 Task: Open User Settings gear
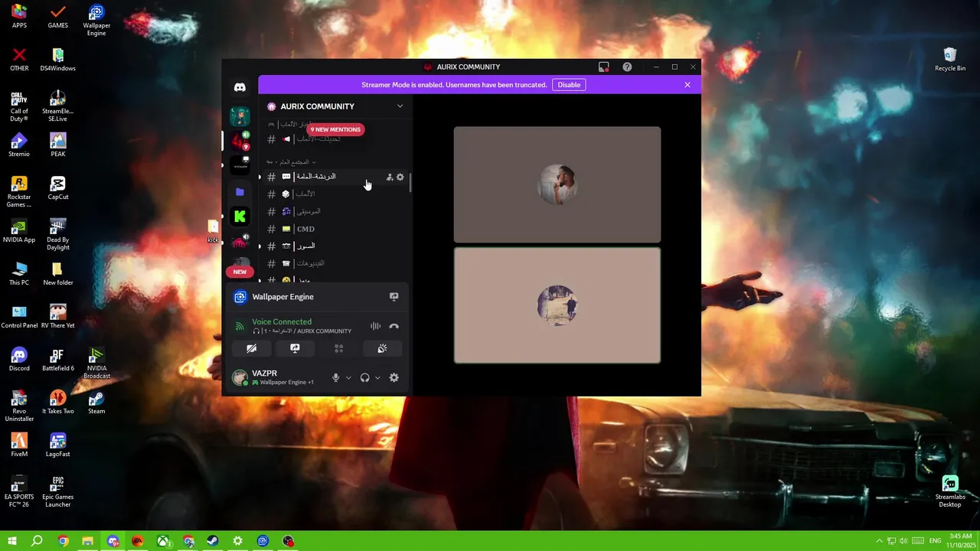pos(394,377)
